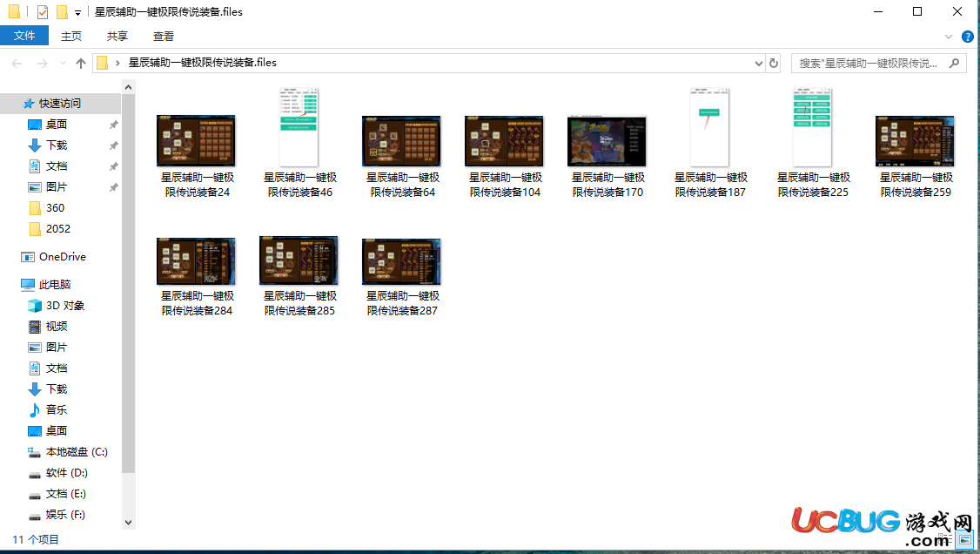The image size is (980, 554).
Task: Open the Help question mark icon
Action: pyautogui.click(x=968, y=37)
